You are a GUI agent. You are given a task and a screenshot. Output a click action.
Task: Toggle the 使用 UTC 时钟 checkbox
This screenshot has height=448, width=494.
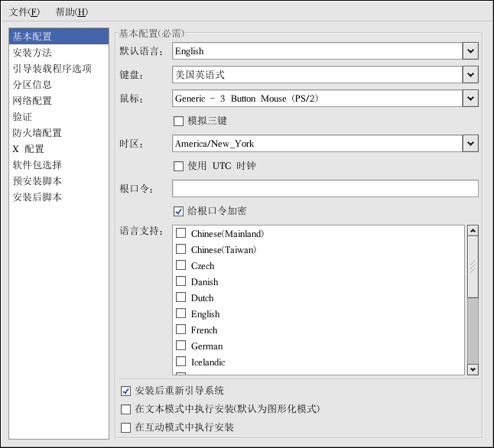point(179,166)
